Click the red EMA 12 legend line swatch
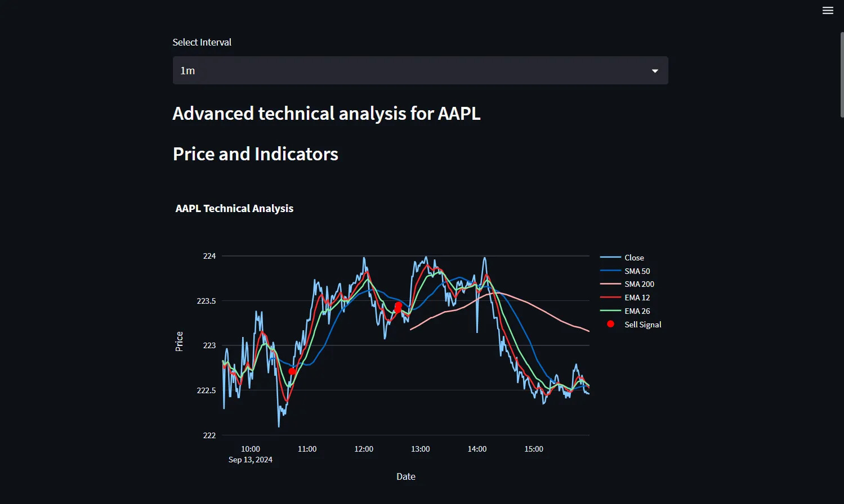 tap(610, 298)
